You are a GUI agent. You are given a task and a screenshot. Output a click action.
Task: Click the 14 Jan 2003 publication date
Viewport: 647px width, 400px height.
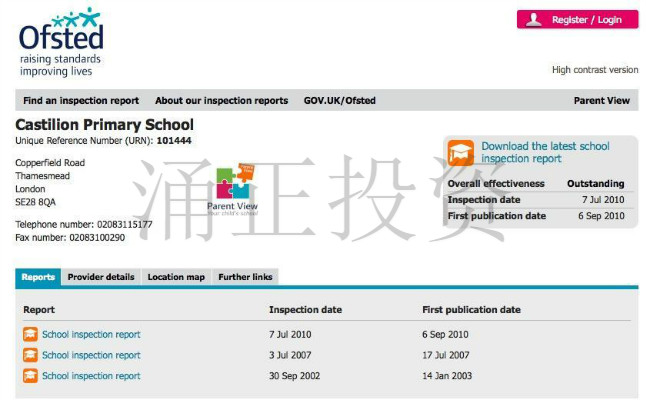point(447,376)
